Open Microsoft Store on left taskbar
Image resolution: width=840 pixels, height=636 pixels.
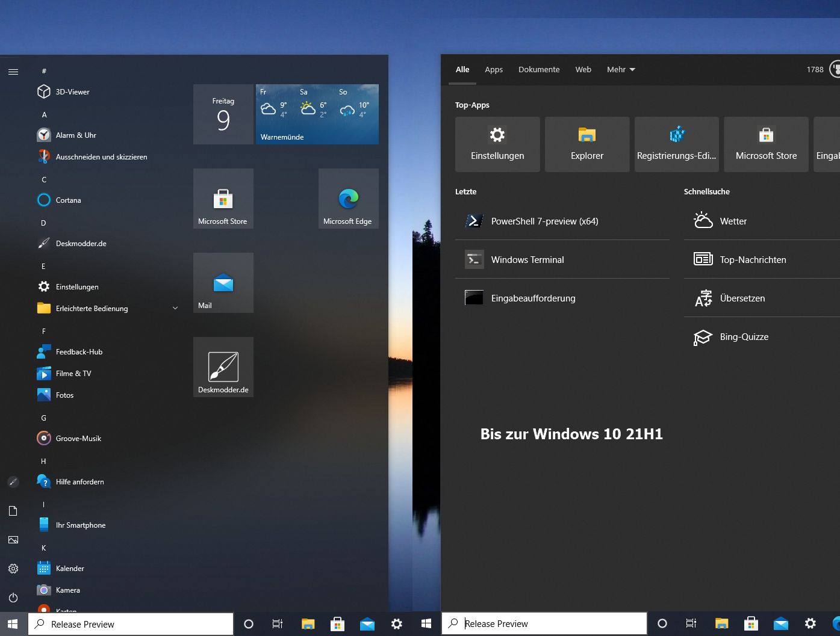pyautogui.click(x=337, y=624)
